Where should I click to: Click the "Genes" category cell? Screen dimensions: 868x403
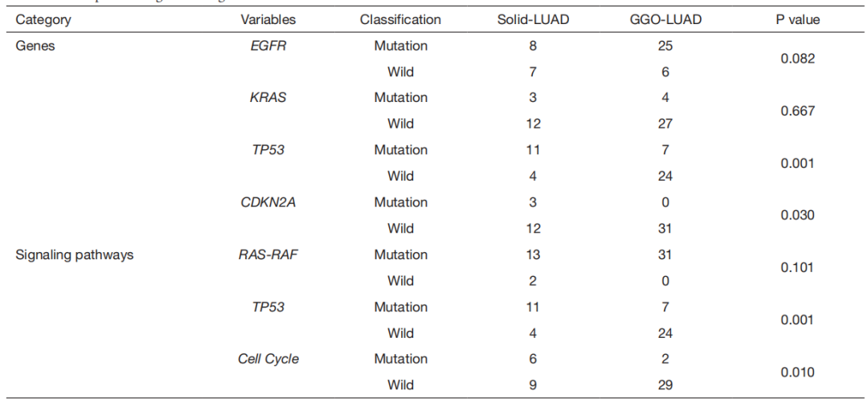click(x=35, y=46)
